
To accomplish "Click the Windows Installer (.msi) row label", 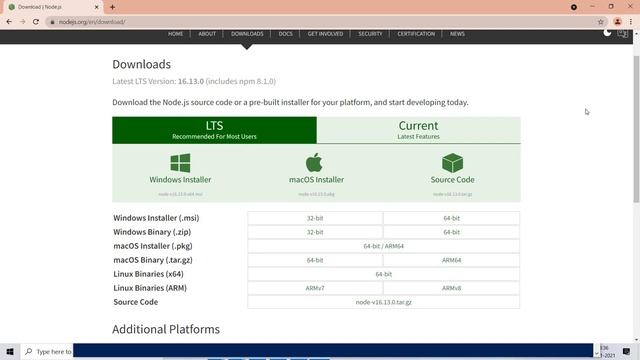I will [156, 218].
